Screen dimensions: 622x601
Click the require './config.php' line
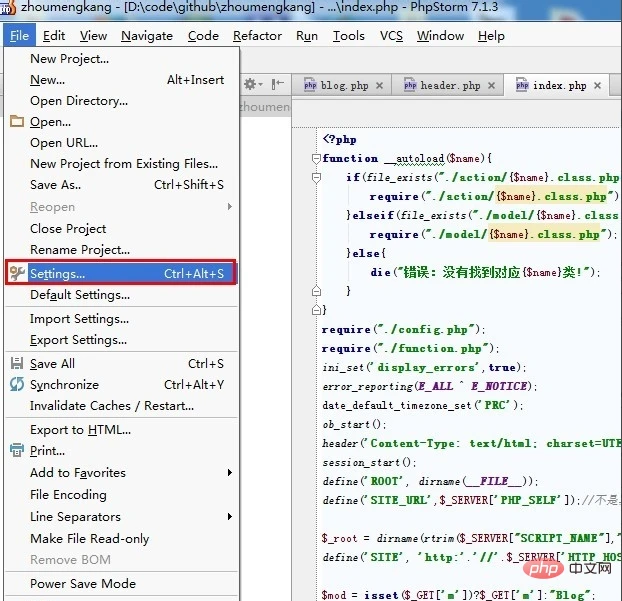click(x=403, y=329)
